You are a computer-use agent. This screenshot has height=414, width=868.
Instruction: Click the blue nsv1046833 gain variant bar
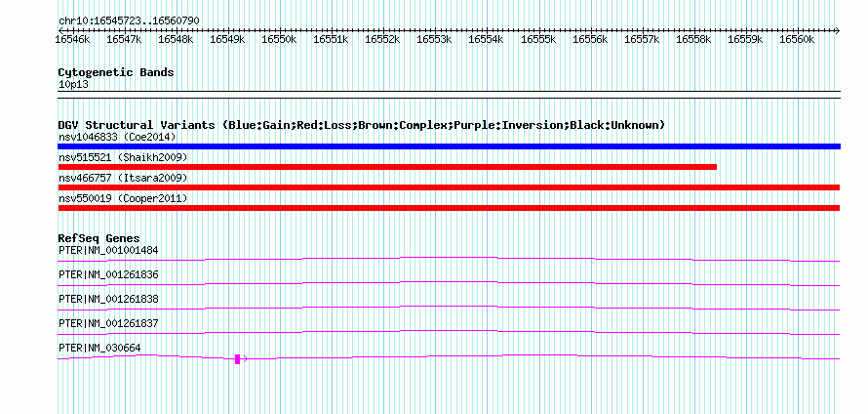click(x=449, y=146)
